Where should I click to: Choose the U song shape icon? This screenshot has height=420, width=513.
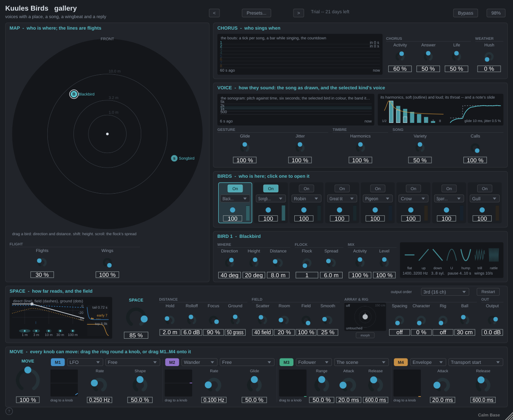click(451, 255)
